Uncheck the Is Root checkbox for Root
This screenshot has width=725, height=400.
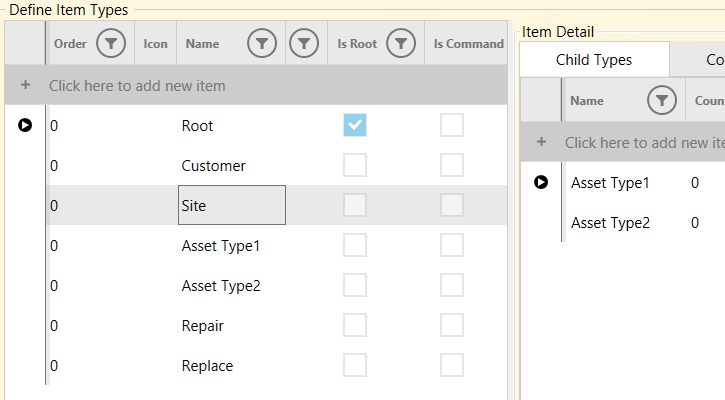click(x=355, y=125)
